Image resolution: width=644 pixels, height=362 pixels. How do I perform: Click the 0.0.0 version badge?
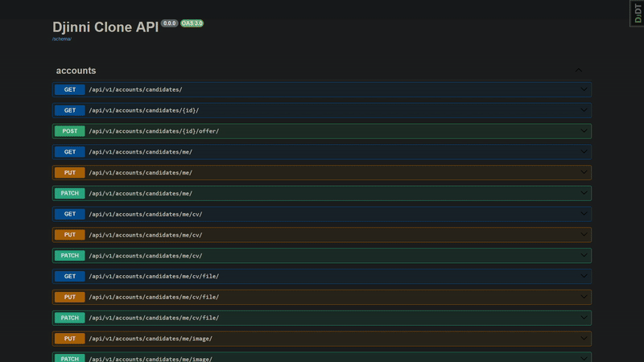[x=169, y=23]
